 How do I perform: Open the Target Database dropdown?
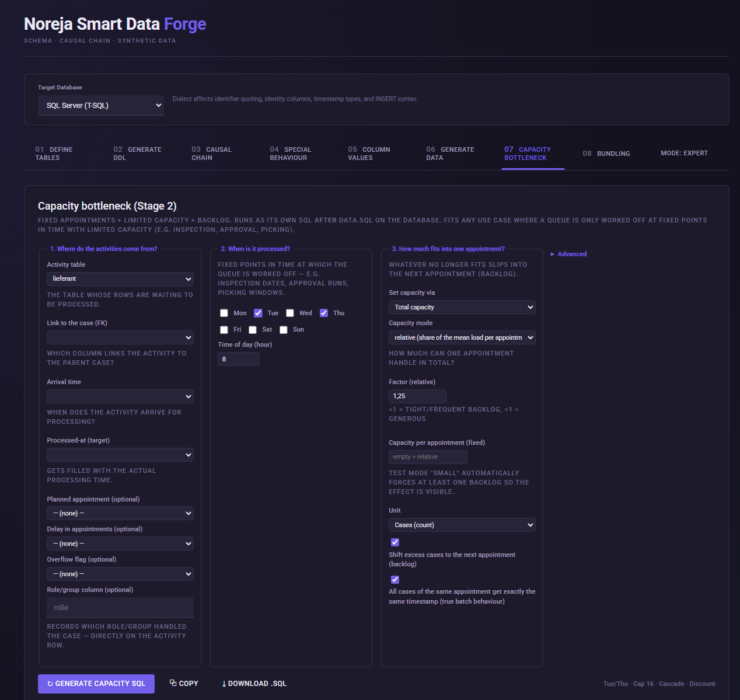[101, 106]
